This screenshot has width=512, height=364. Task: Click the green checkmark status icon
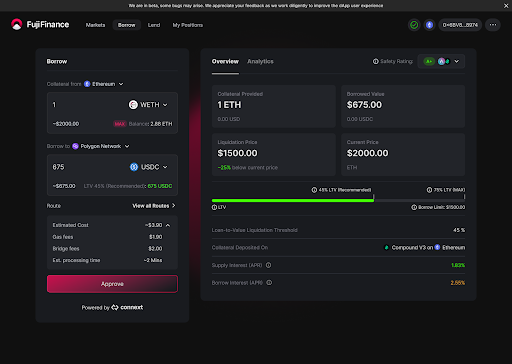414,25
